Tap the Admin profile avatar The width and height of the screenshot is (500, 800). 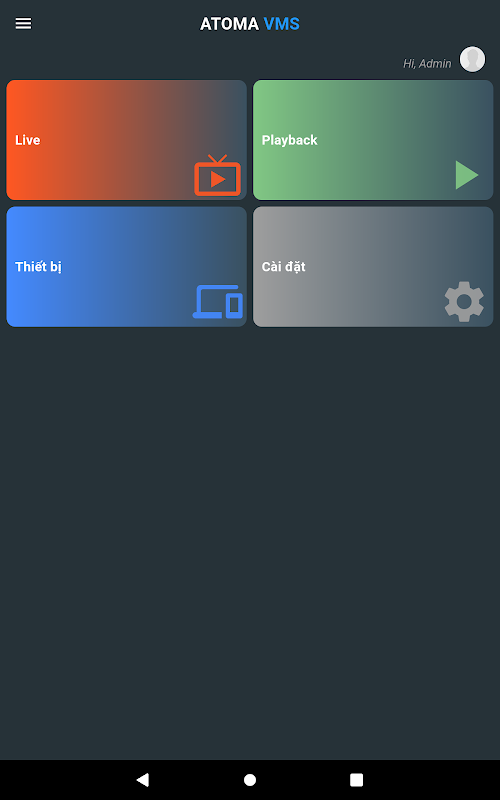tap(472, 59)
